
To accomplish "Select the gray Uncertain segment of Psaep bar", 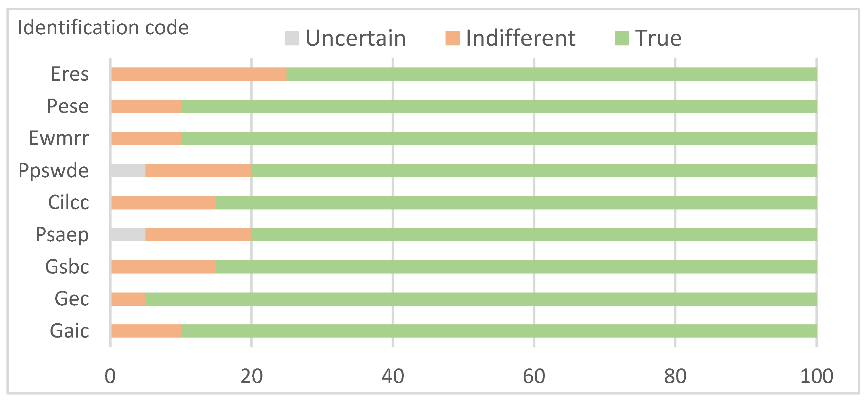I will (x=128, y=235).
